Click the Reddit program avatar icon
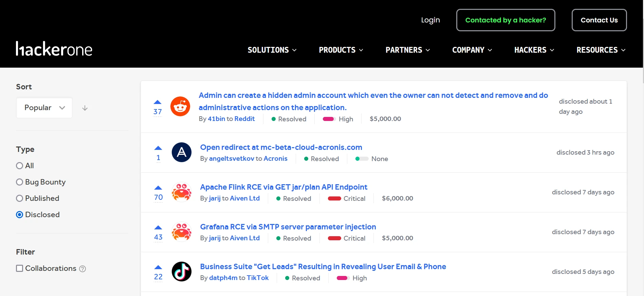The height and width of the screenshot is (296, 644). pos(180,106)
